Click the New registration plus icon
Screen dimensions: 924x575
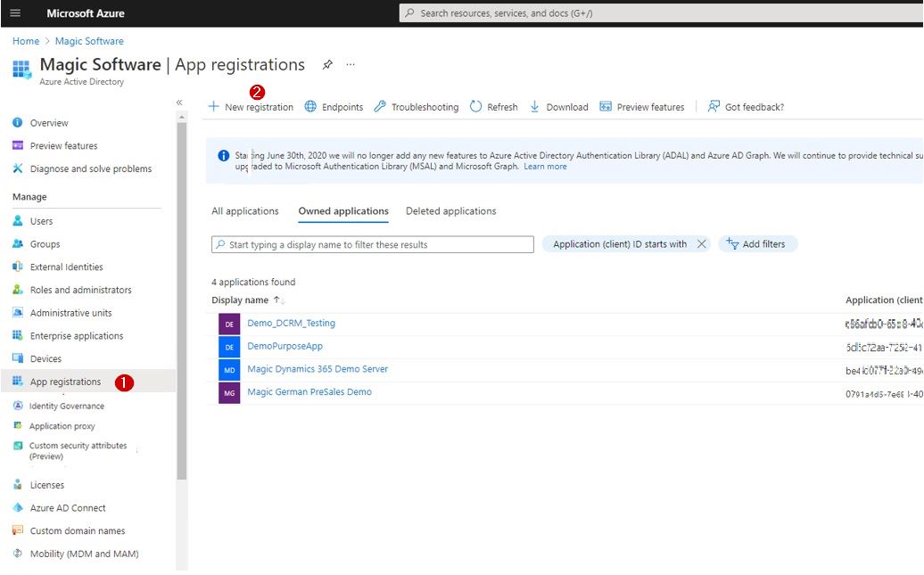point(213,107)
